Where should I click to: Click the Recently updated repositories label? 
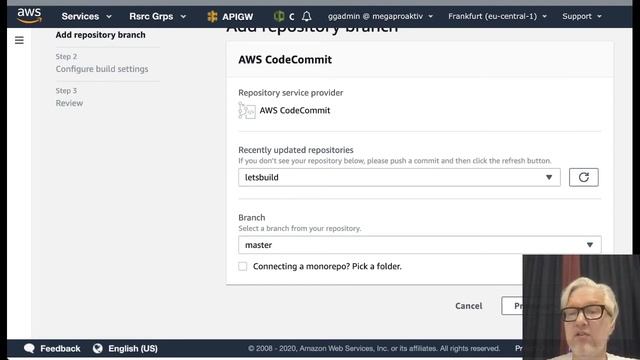point(296,150)
